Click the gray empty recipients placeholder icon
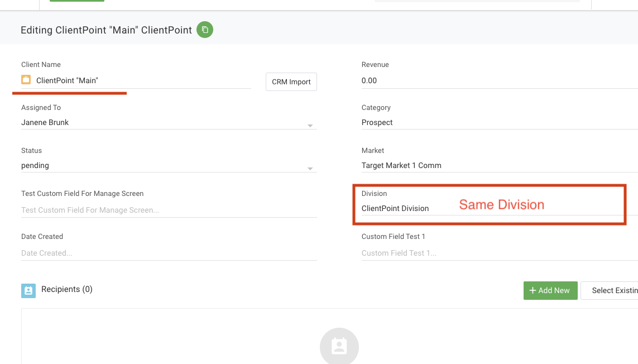 coord(339,346)
